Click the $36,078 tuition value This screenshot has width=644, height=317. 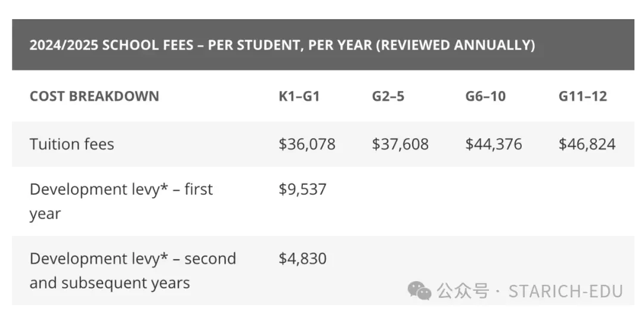[307, 144]
